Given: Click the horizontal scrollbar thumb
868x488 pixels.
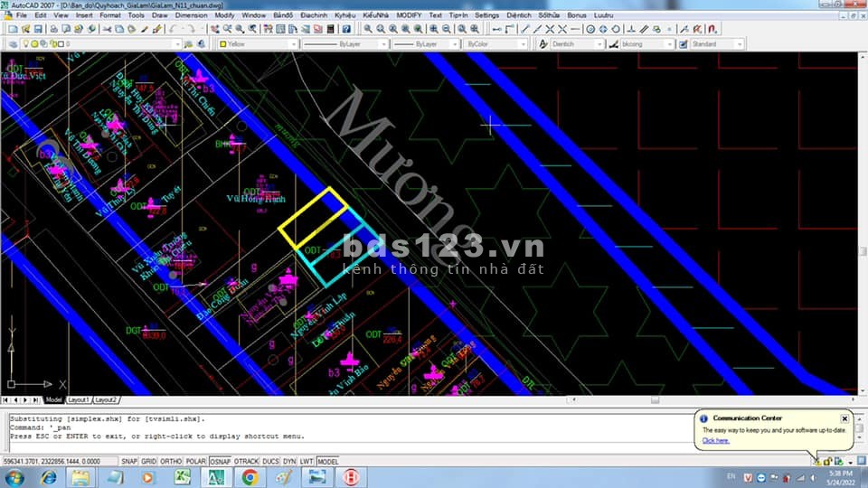Looking at the screenshot, I should (x=655, y=399).
